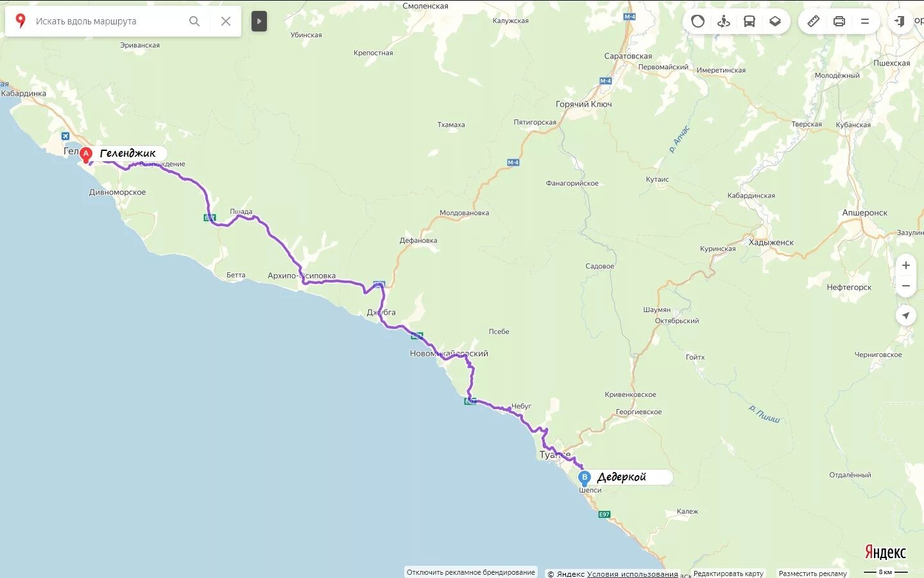Image resolution: width=924 pixels, height=578 pixels.
Task: Expand the side panel arrow button
Action: [259, 21]
